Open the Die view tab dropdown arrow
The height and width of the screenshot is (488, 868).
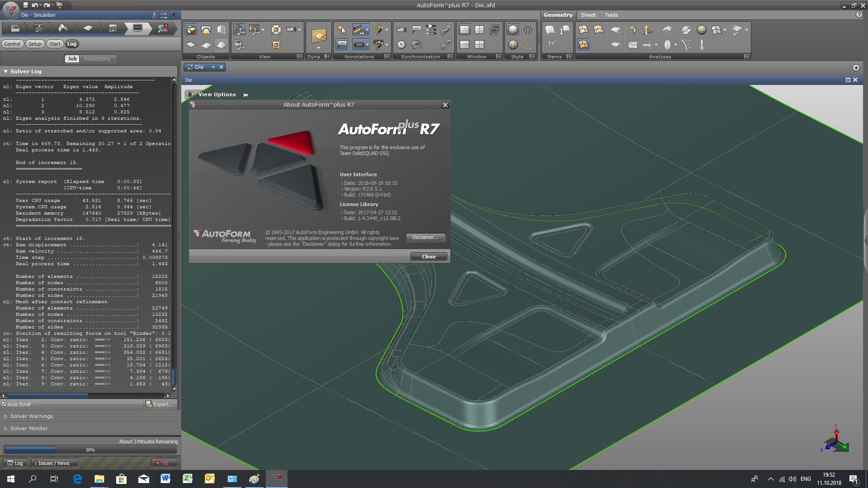click(x=213, y=67)
